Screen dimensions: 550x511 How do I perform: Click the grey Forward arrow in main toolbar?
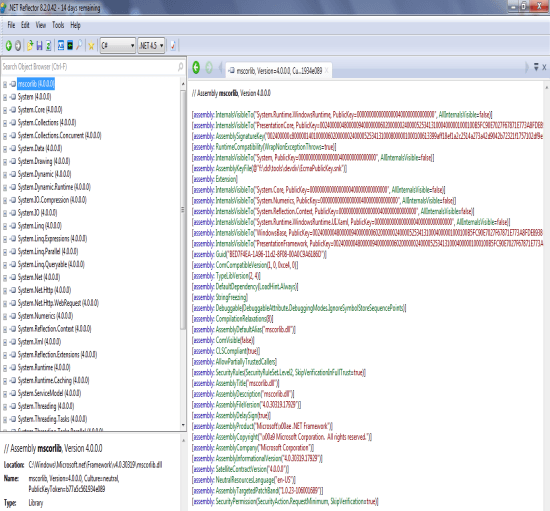point(18,46)
